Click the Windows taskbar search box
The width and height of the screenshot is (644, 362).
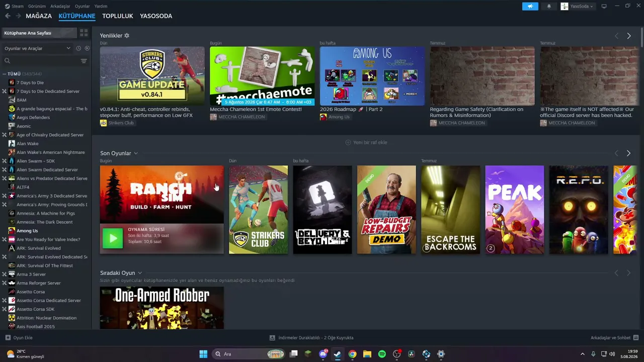click(249, 354)
